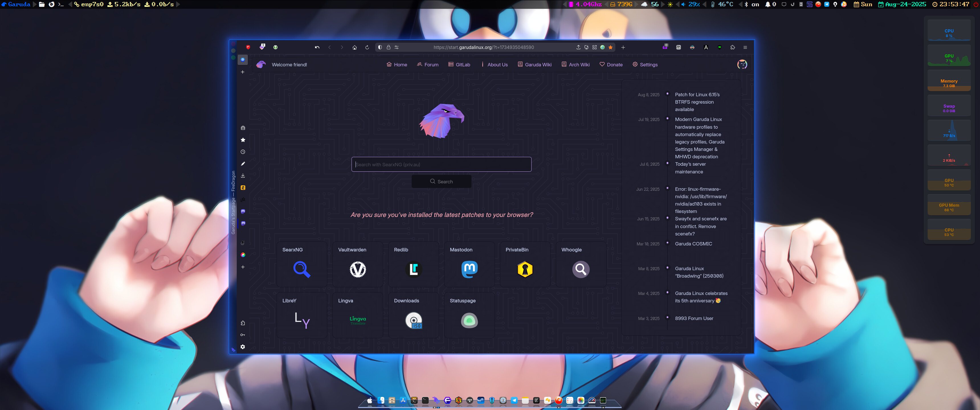Open the Whoogle search tile
This screenshot has height=410, width=980.
[x=581, y=264]
